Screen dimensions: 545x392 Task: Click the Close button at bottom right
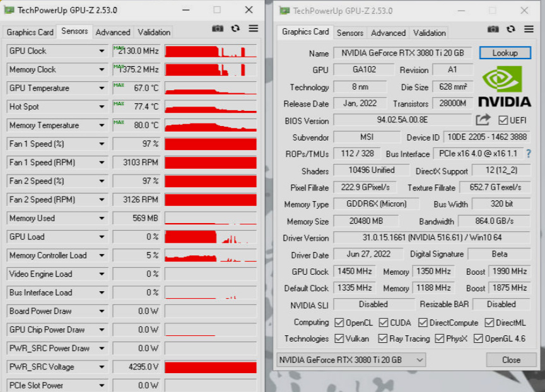click(511, 360)
